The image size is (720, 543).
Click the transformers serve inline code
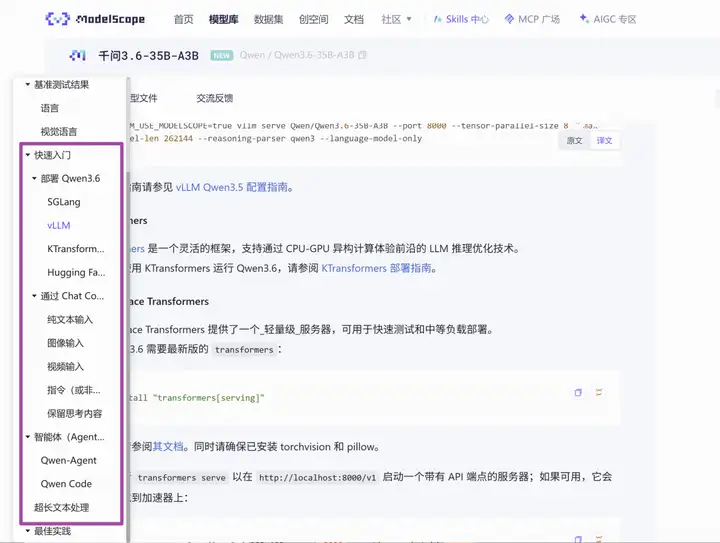pos(181,477)
